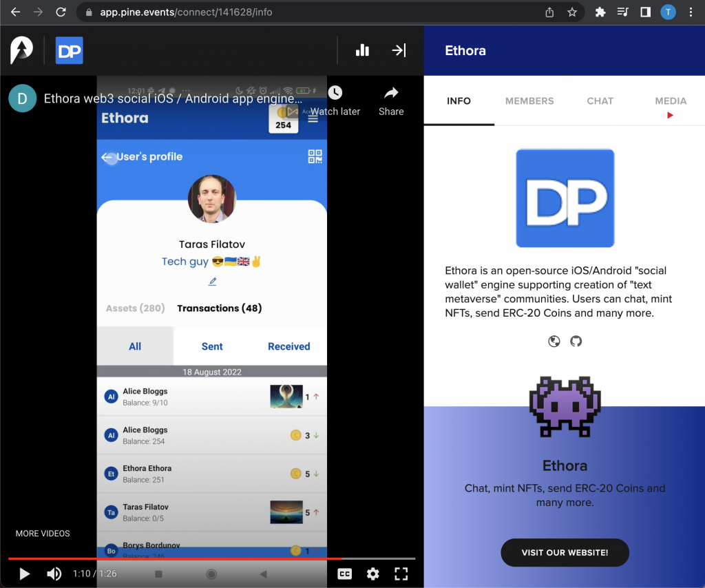Screen dimensions: 705x588
Task: Open the hamburger menu in Ethora app
Action: 313,118
